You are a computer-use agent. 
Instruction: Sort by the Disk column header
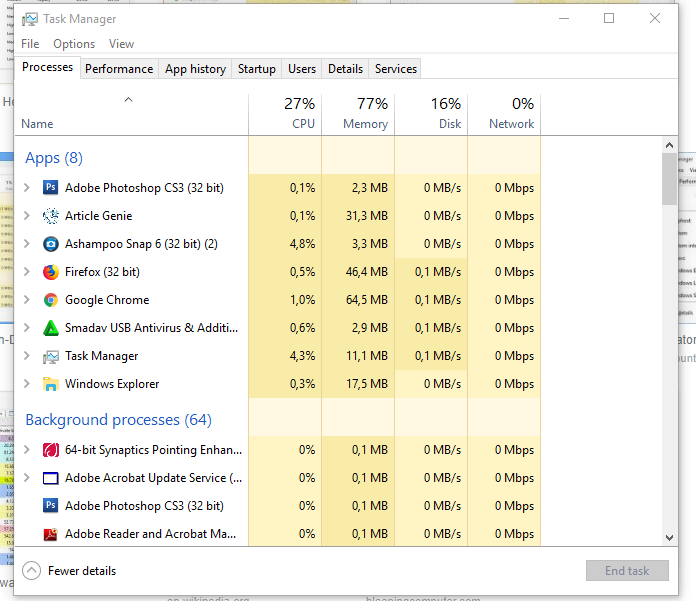[x=431, y=115]
